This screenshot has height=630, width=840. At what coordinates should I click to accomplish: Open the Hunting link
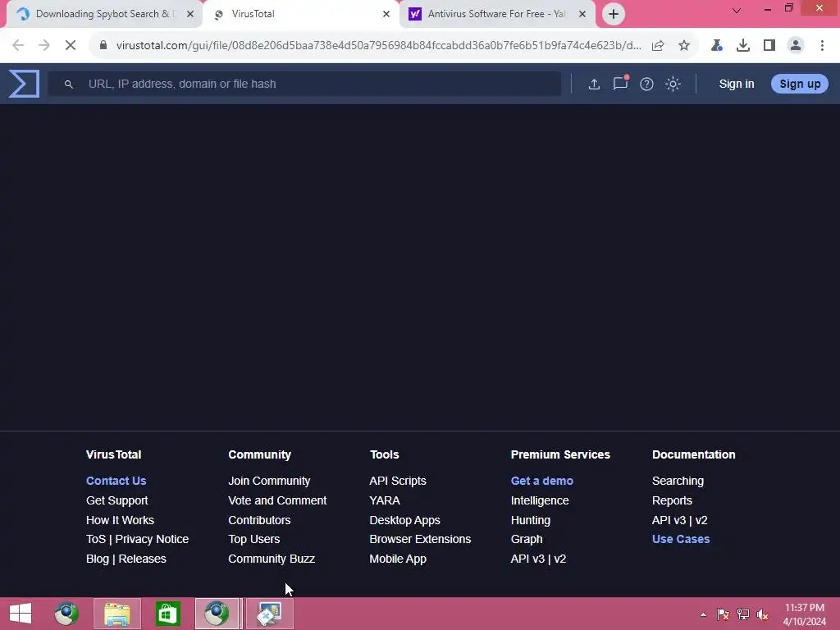point(531,520)
